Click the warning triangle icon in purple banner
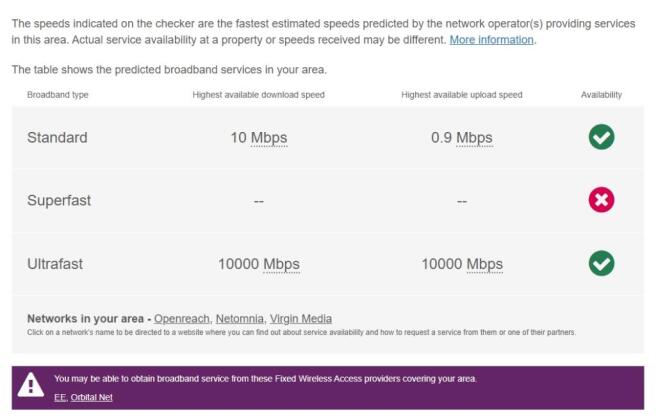 (31, 385)
